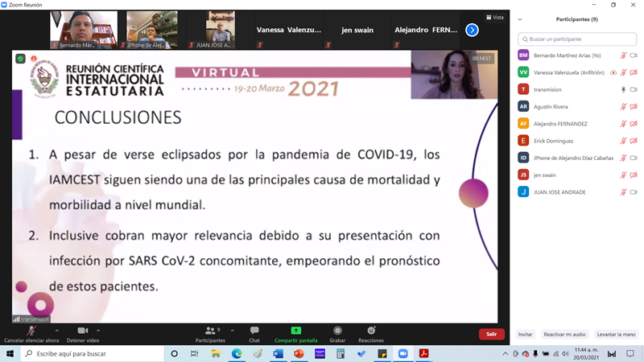The width and height of the screenshot is (644, 362).
Task: Open Microsoft Edge from taskbar
Action: pyautogui.click(x=237, y=353)
